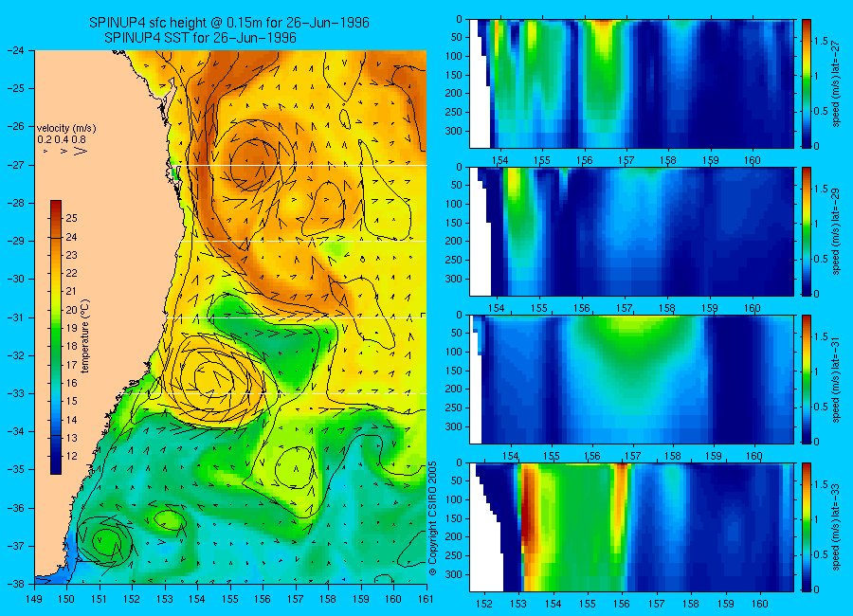The width and height of the screenshot is (853, 616).
Task: Click the speed color bar for lat=-31
Action: (806, 379)
